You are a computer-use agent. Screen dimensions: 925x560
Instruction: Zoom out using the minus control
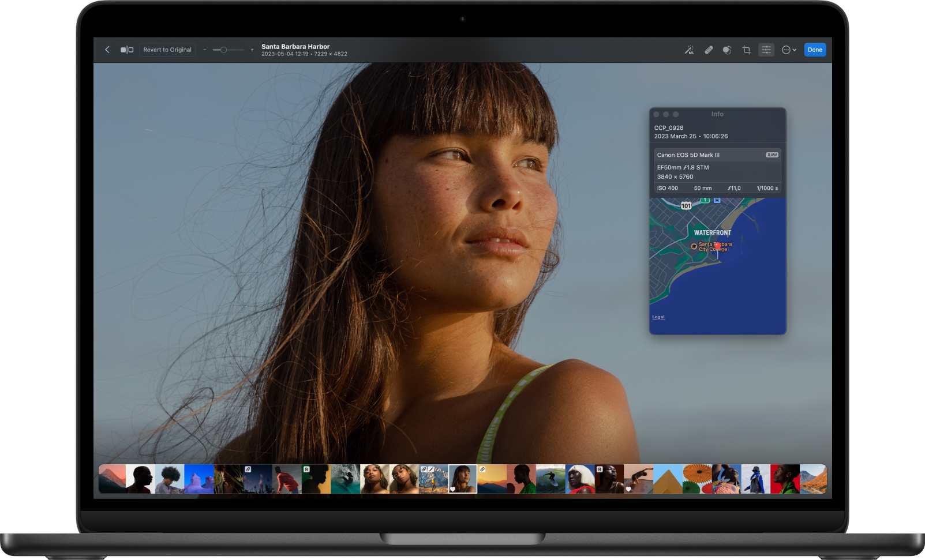point(205,50)
